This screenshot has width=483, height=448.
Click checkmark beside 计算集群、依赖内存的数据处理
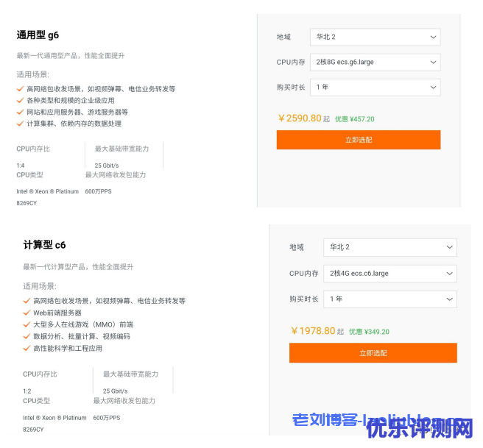[x=20, y=124]
